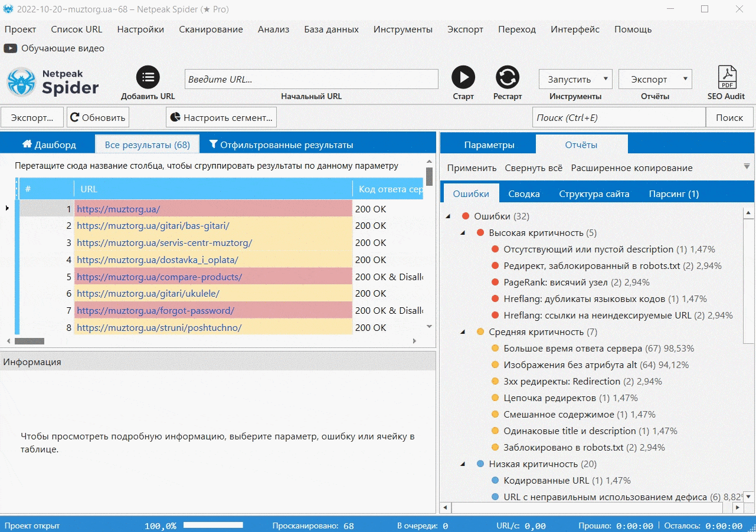Click the YouTube tutorial videos icon
The width and height of the screenshot is (756, 532).
coord(10,48)
